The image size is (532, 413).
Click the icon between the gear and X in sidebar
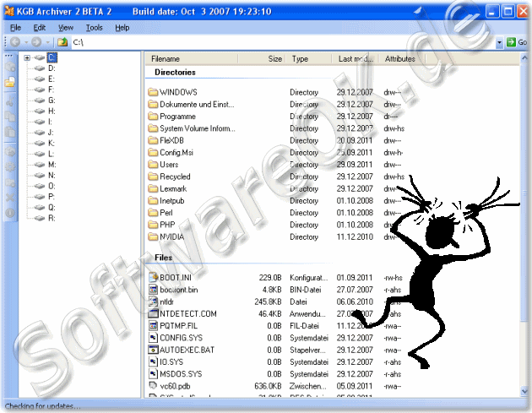[x=10, y=182]
